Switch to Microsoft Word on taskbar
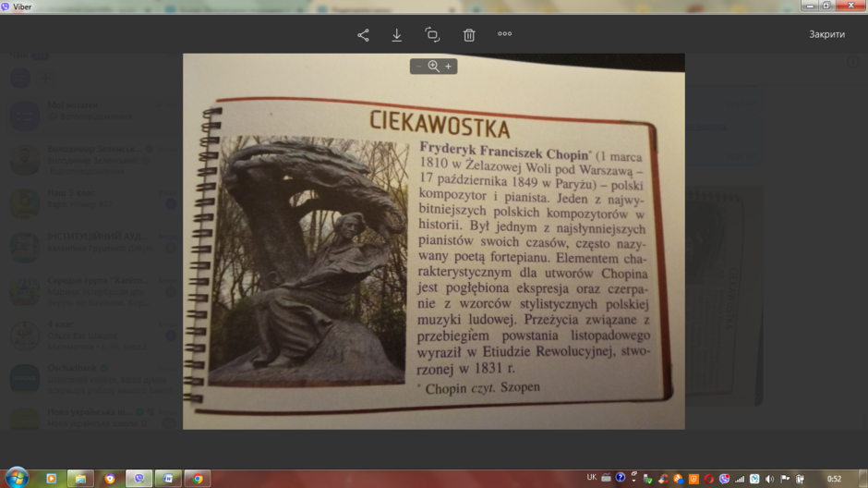This screenshot has width=868, height=488. 168,479
